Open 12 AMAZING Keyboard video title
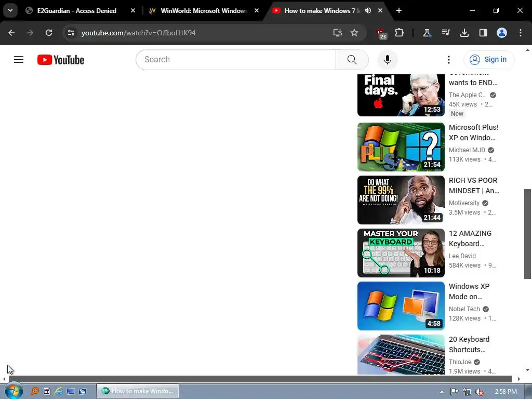The width and height of the screenshot is (532, 399). (470, 238)
